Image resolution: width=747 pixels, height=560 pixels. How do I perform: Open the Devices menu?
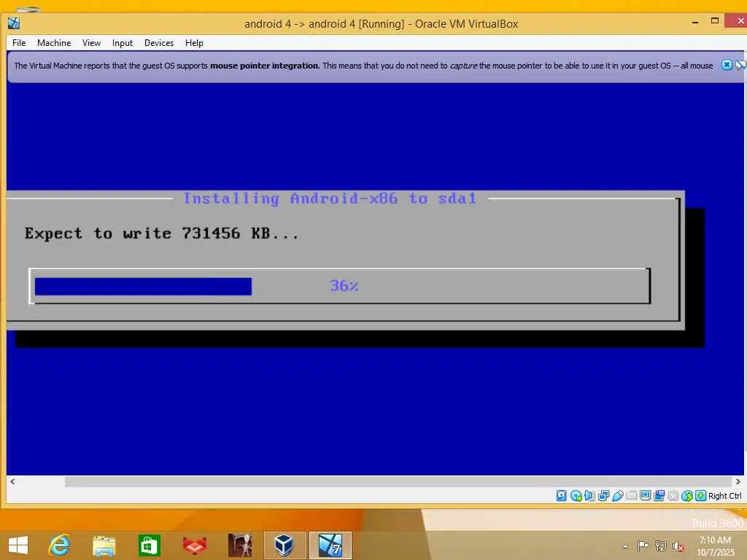pos(158,43)
